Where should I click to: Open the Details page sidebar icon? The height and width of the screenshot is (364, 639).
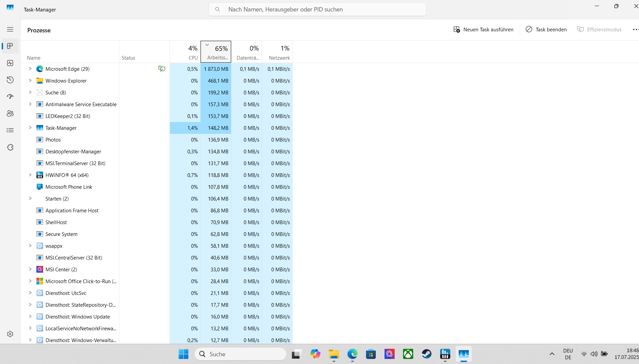click(x=10, y=130)
